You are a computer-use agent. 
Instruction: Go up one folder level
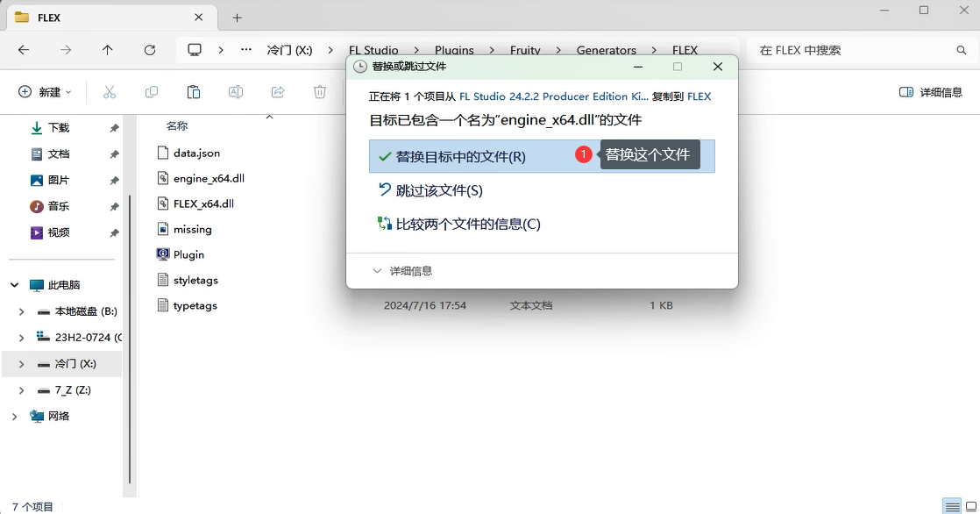tap(108, 50)
